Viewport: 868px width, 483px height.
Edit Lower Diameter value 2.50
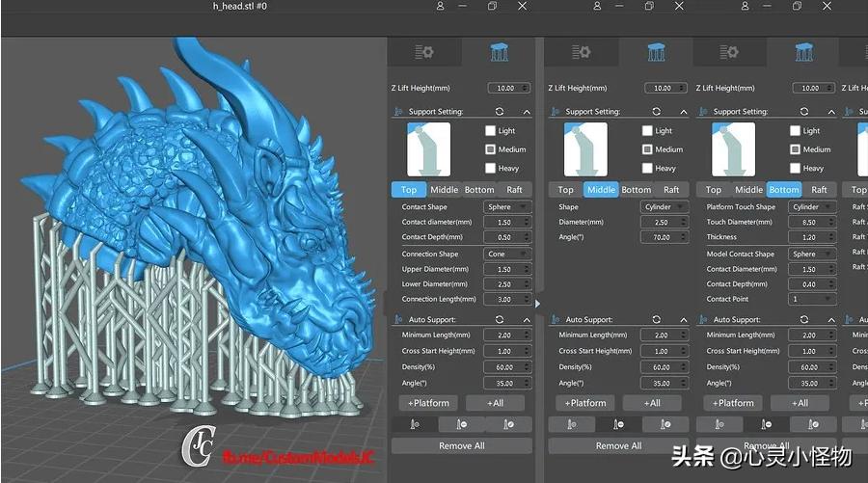point(507,284)
